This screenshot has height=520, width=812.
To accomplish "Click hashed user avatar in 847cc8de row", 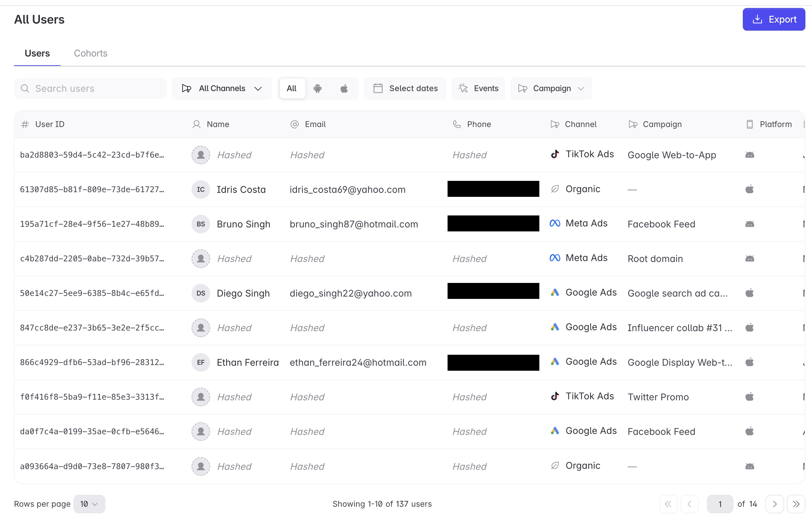I will (201, 328).
